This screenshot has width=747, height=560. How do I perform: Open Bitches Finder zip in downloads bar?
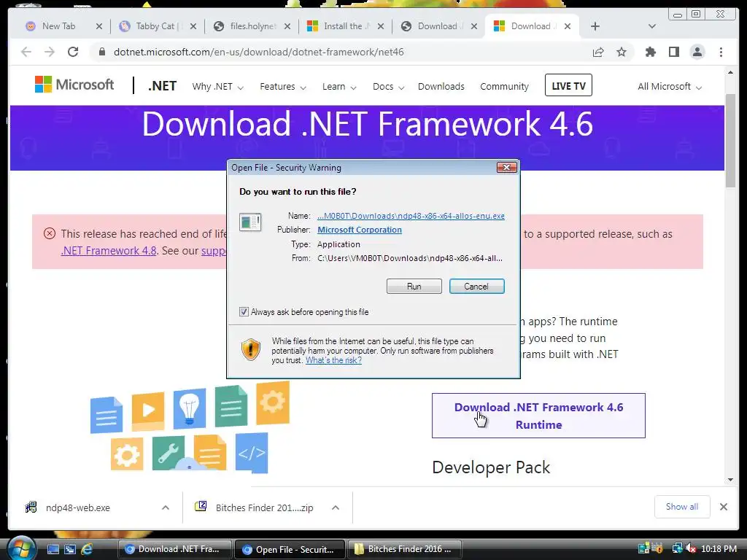tap(264, 507)
